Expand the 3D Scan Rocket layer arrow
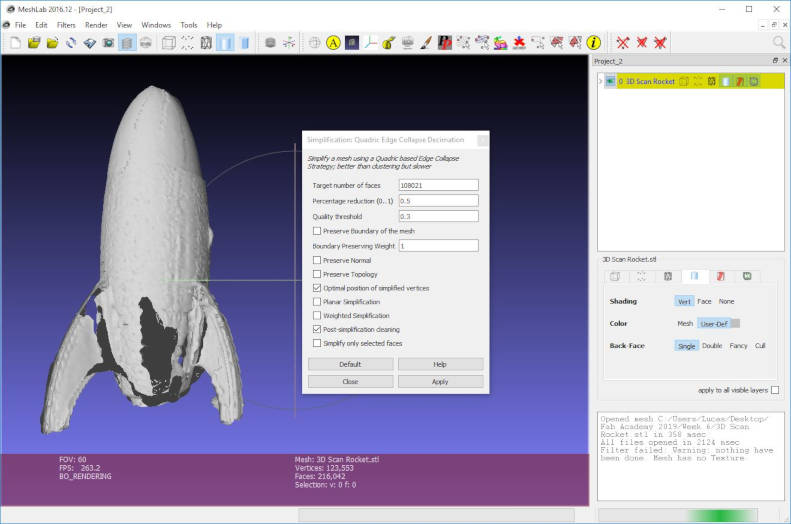 (600, 81)
